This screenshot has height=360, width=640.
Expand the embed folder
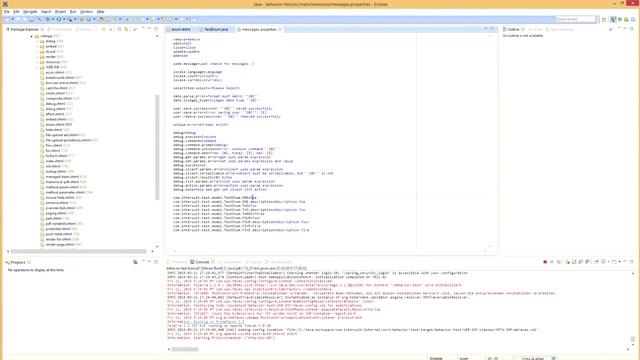[x=37, y=47]
